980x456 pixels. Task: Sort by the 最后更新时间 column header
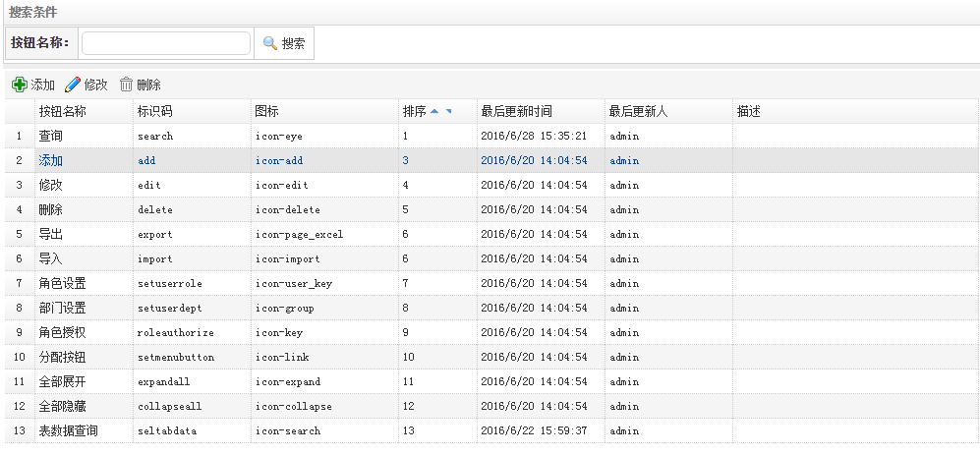click(516, 111)
